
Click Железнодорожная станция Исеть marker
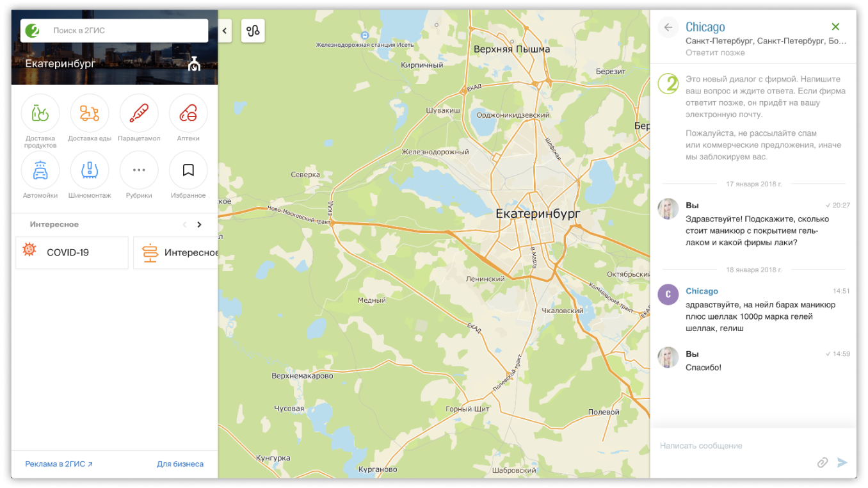(x=366, y=35)
